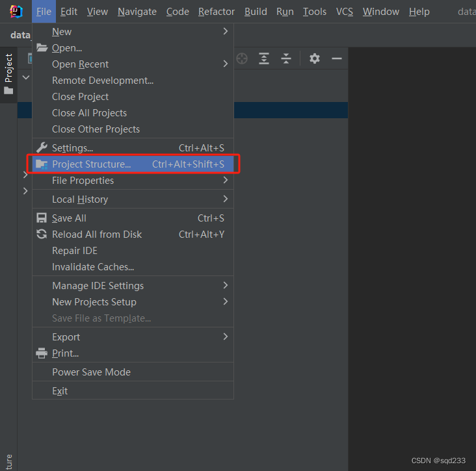The image size is (476, 471).
Task: Expand the File Properties submenu arrow
Action: (225, 180)
